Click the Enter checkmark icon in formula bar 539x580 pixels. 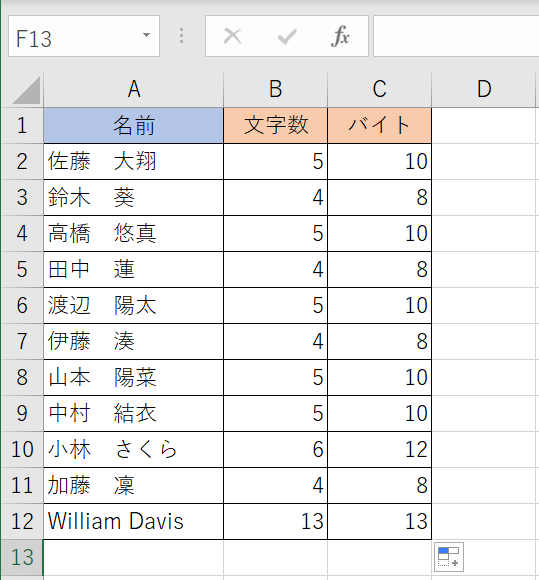point(287,36)
